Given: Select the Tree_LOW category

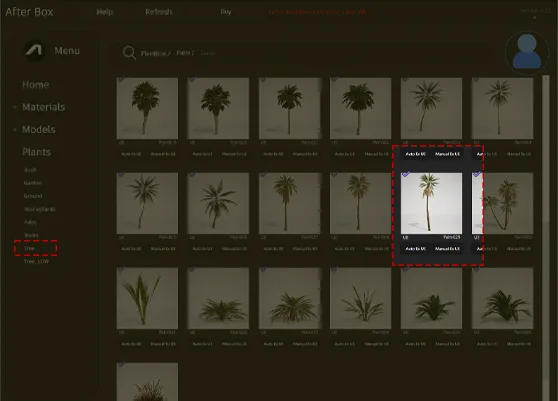Looking at the screenshot, I should pyautogui.click(x=36, y=262).
